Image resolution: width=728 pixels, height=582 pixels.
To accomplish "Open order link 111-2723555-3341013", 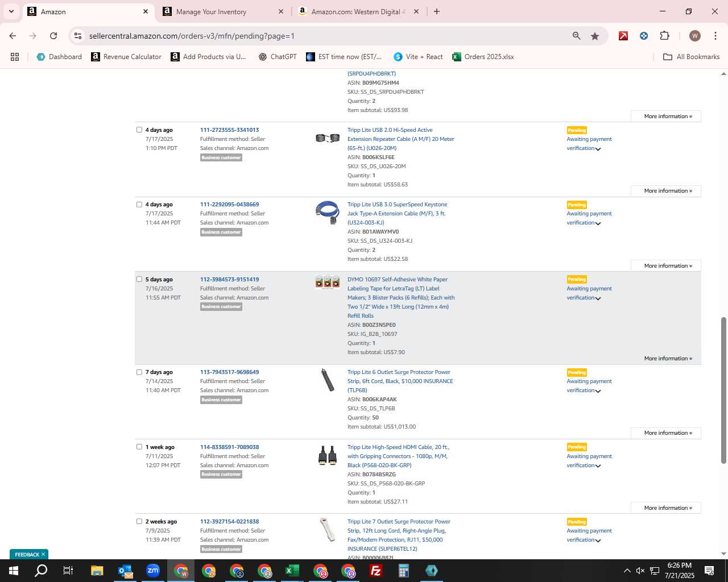I will point(229,130).
